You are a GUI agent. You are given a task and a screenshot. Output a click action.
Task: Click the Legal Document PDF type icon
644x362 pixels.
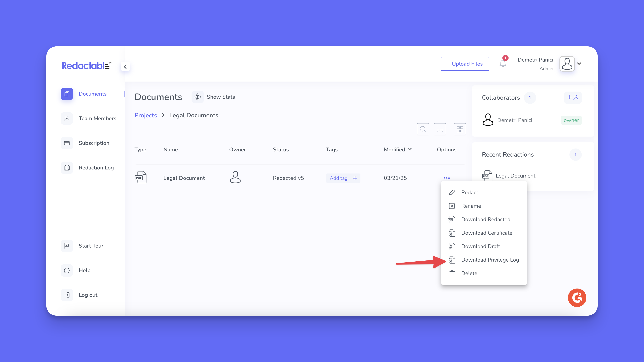pos(140,178)
